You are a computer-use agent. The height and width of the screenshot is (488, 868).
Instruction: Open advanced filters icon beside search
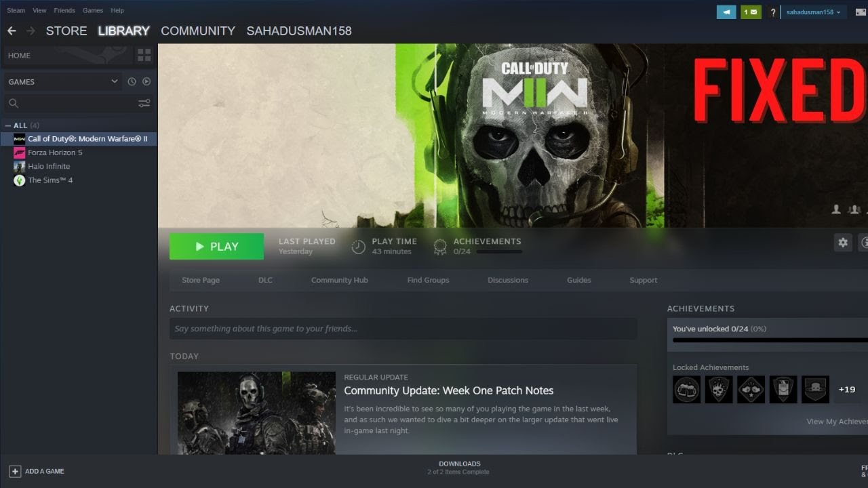(144, 103)
